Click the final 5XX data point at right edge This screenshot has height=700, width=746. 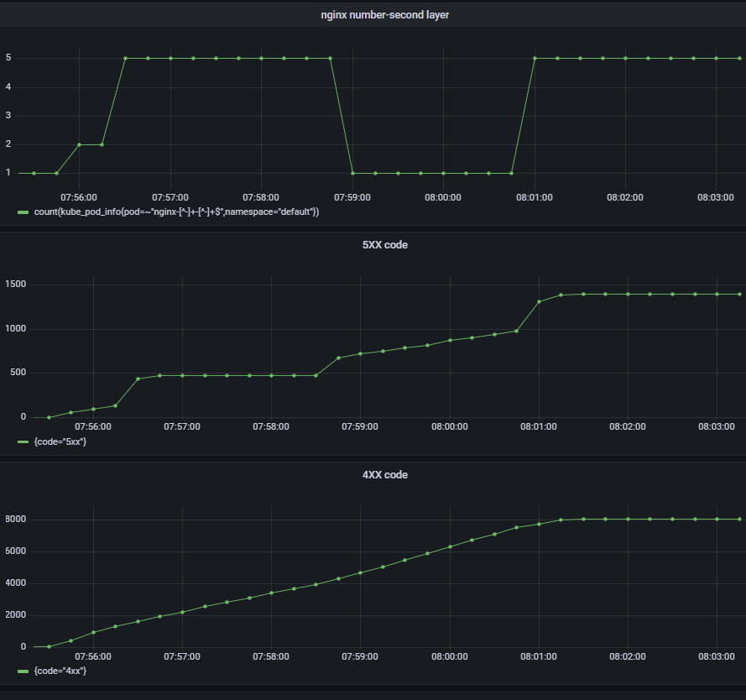point(739,294)
